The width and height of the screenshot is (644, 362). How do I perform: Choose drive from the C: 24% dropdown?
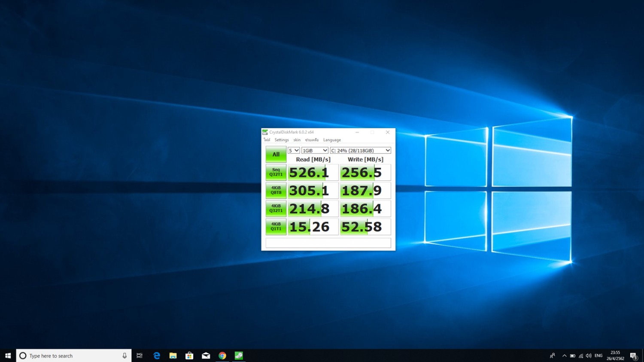[x=360, y=151]
